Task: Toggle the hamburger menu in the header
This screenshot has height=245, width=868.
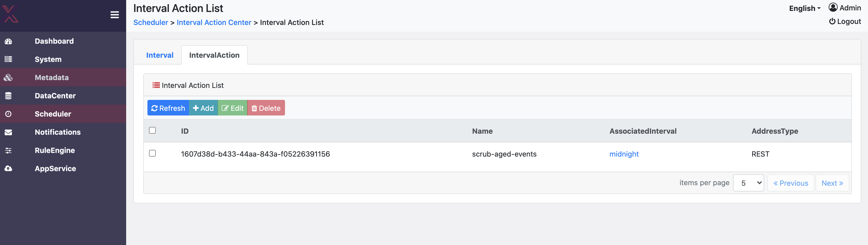Action: click(114, 15)
